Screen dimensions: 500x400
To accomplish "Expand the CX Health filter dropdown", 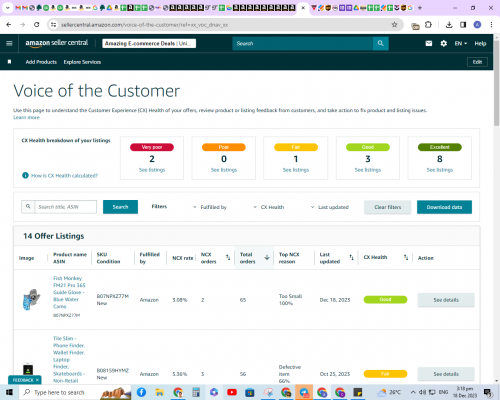I will (269, 207).
